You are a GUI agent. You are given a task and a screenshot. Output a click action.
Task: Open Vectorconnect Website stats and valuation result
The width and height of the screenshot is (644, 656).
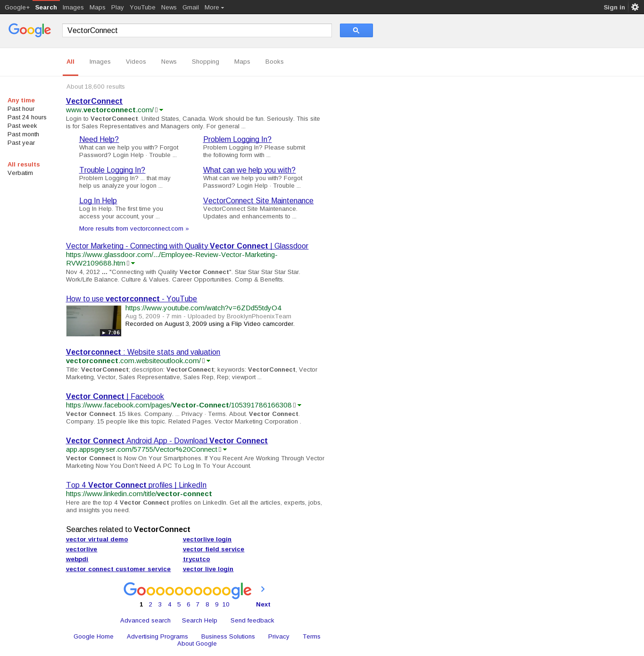click(143, 352)
